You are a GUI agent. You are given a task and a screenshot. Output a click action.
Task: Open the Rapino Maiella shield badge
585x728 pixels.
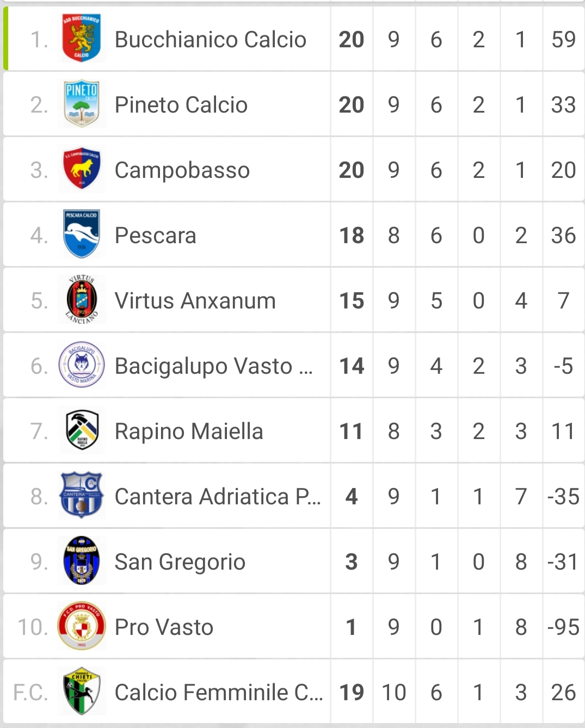pyautogui.click(x=82, y=430)
